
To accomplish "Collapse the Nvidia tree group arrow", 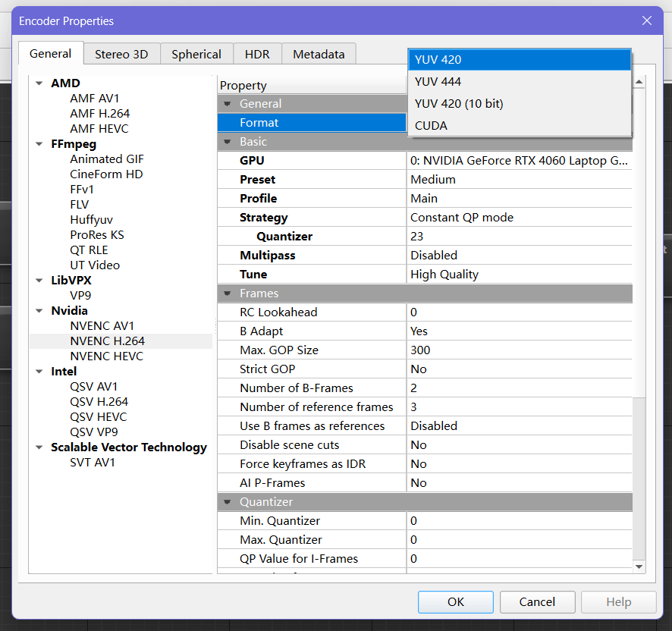I will (39, 311).
